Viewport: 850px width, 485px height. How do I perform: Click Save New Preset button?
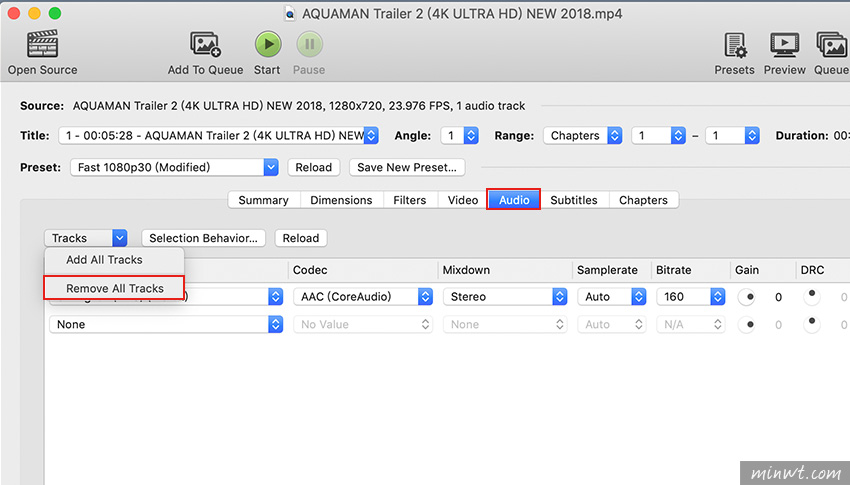coord(407,167)
